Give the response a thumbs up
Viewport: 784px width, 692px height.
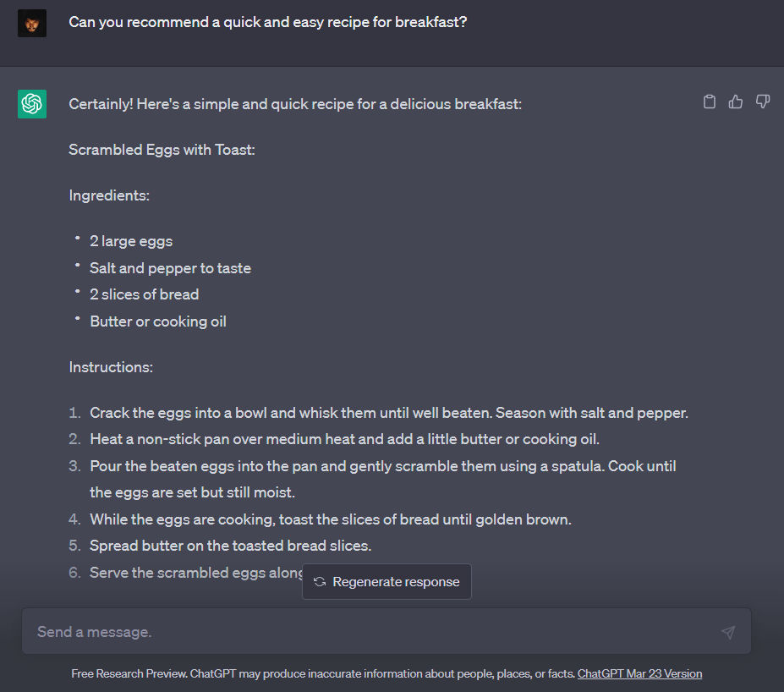[736, 102]
